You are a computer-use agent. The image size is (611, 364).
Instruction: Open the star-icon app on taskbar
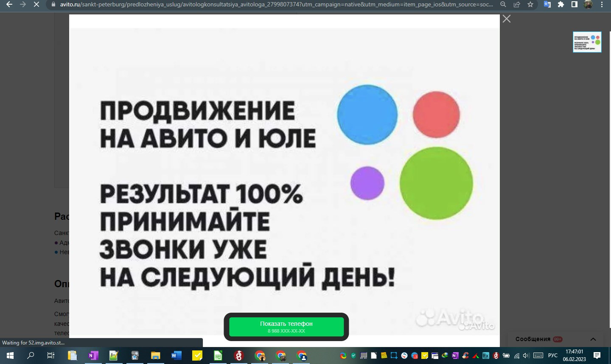click(135, 356)
